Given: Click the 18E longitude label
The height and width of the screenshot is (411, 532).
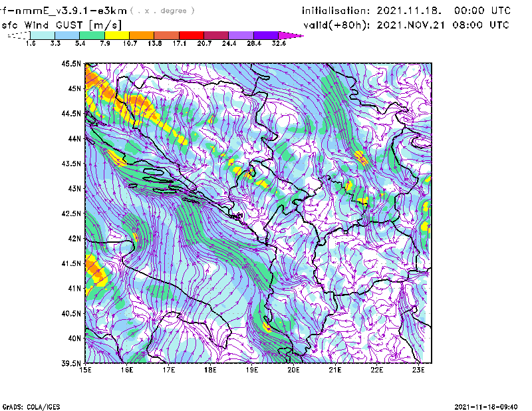Looking at the screenshot, I should point(210,370).
